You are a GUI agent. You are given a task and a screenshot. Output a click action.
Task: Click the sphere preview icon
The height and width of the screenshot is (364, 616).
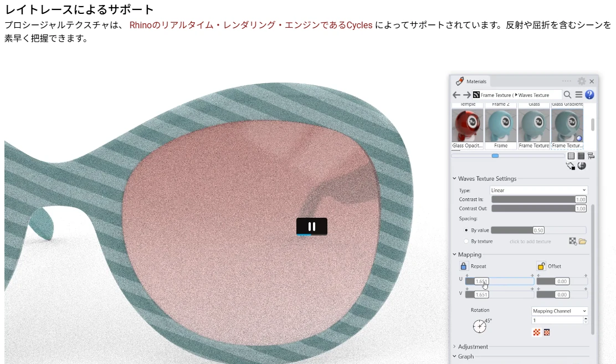(582, 166)
